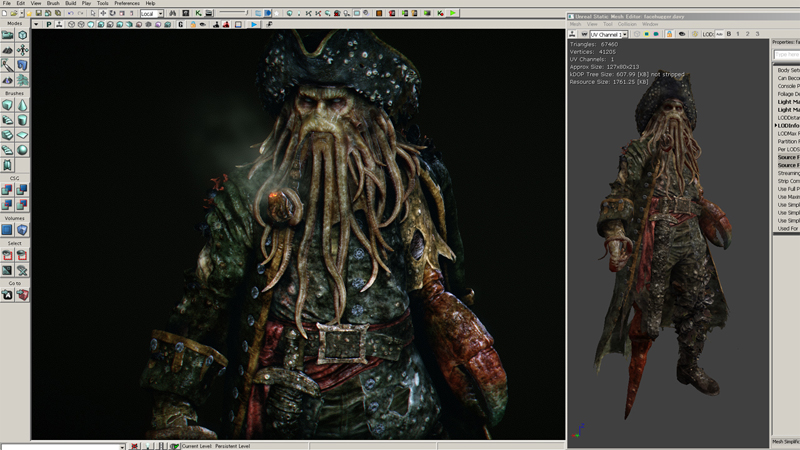
Task: Click the CSG Add icon
Action: pyautogui.click(x=7, y=190)
